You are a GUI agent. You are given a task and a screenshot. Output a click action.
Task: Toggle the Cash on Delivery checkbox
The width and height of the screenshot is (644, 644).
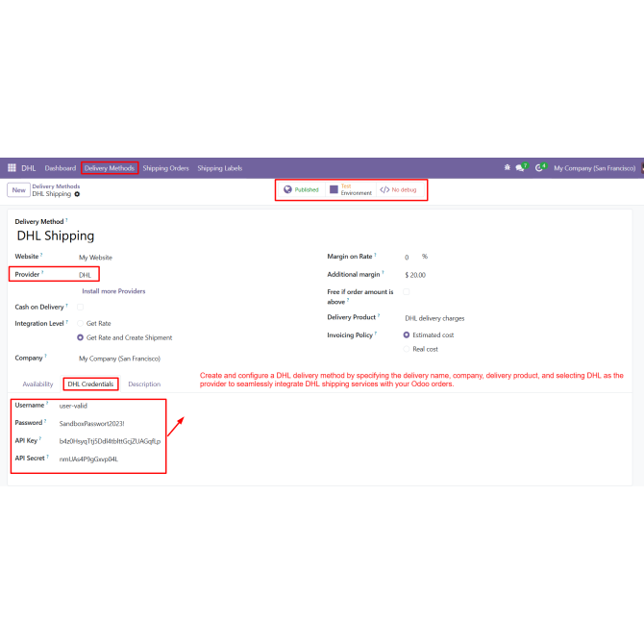click(80, 307)
